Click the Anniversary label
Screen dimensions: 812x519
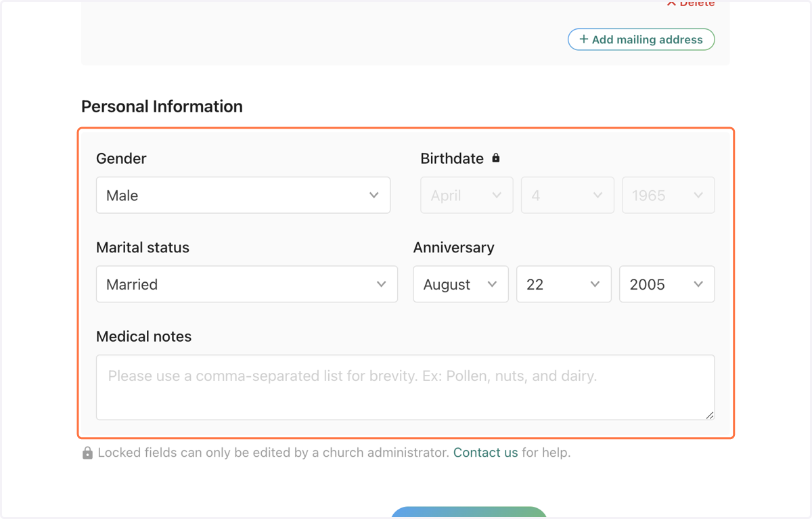pos(454,248)
